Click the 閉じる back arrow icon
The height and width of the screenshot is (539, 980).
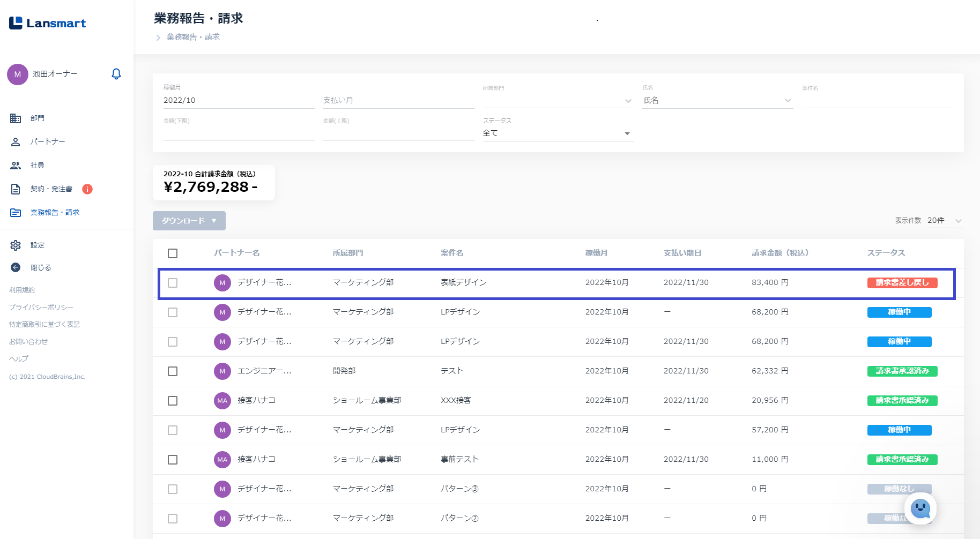16,267
